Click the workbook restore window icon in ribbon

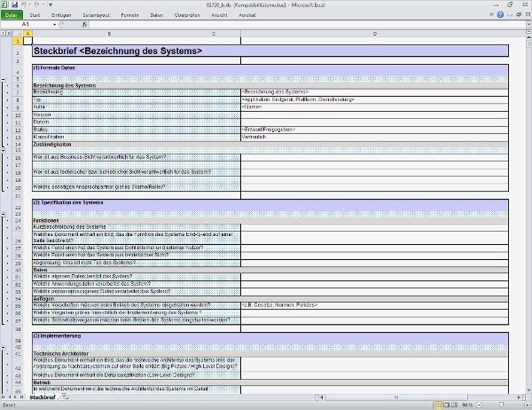click(519, 14)
